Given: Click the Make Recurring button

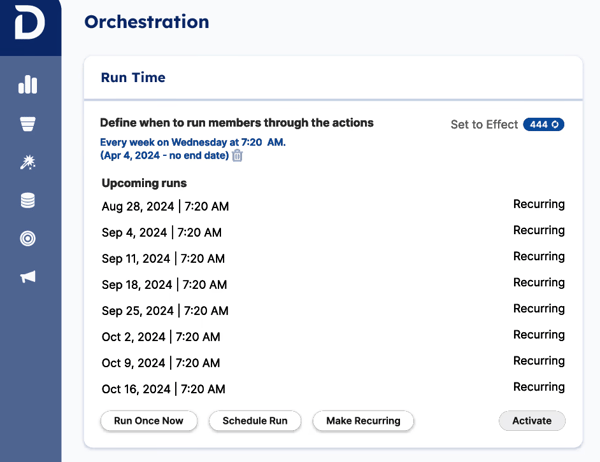Looking at the screenshot, I should [363, 421].
